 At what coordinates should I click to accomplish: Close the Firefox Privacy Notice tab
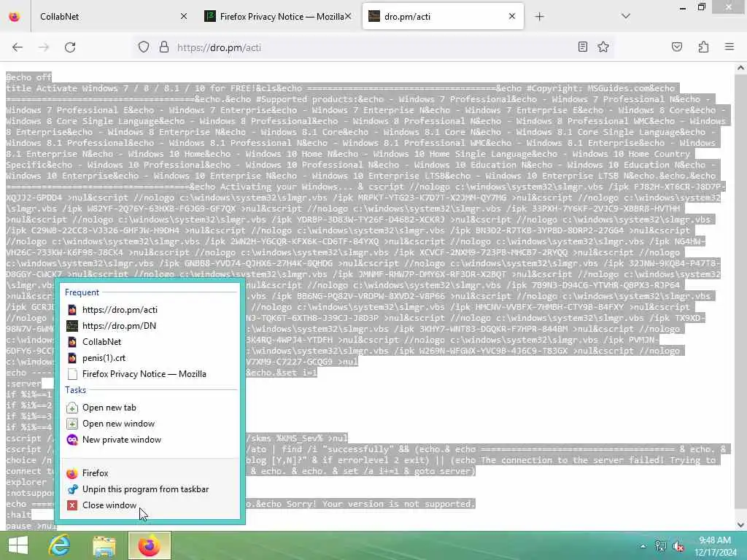348,16
